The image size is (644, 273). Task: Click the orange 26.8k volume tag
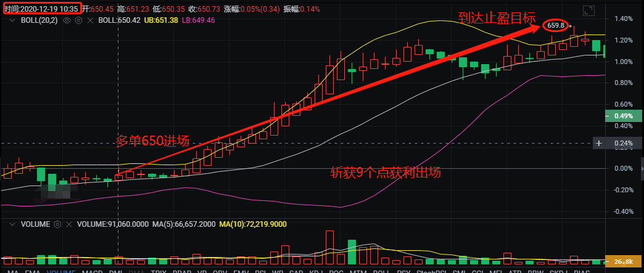click(624, 261)
